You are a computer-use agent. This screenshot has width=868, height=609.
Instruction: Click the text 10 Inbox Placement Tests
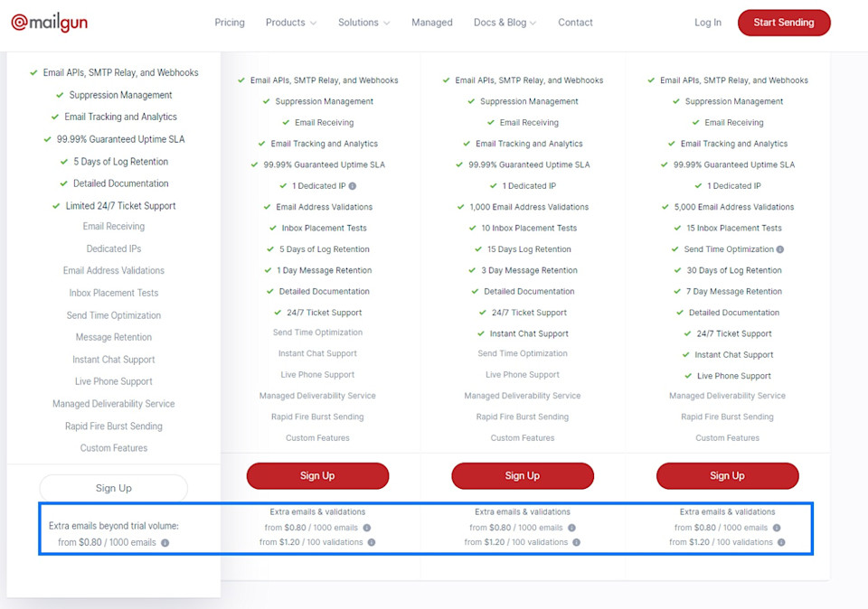pyautogui.click(x=529, y=228)
